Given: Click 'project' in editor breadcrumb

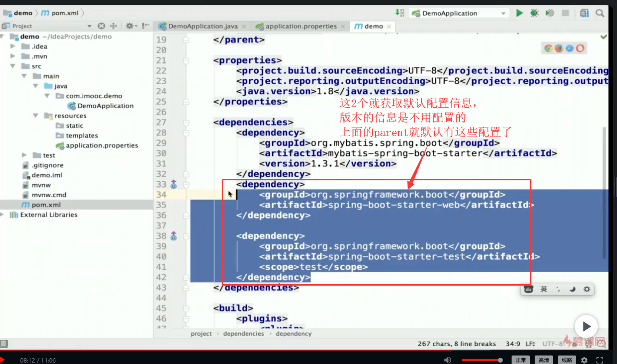Looking at the screenshot, I should click(x=201, y=334).
